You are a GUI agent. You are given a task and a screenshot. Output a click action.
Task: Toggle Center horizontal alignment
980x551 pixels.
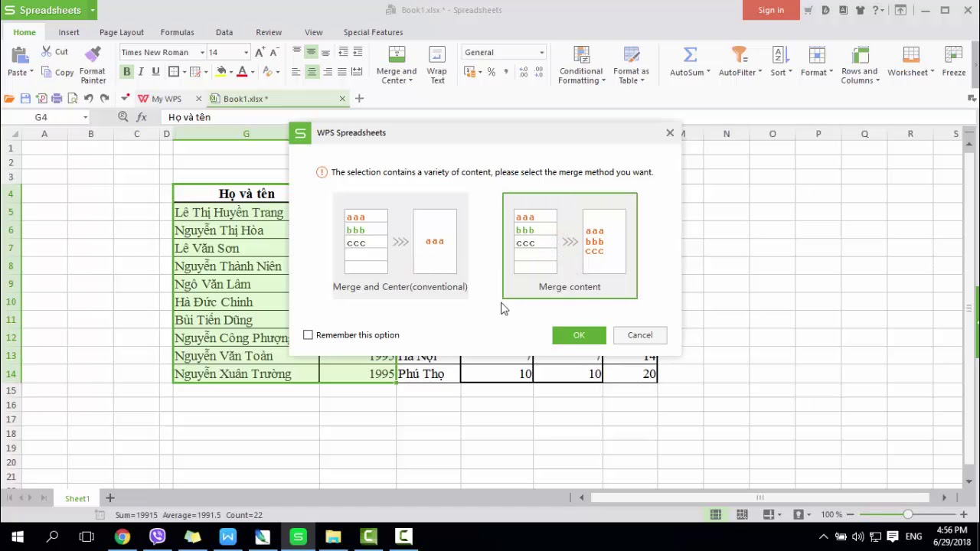pos(312,72)
